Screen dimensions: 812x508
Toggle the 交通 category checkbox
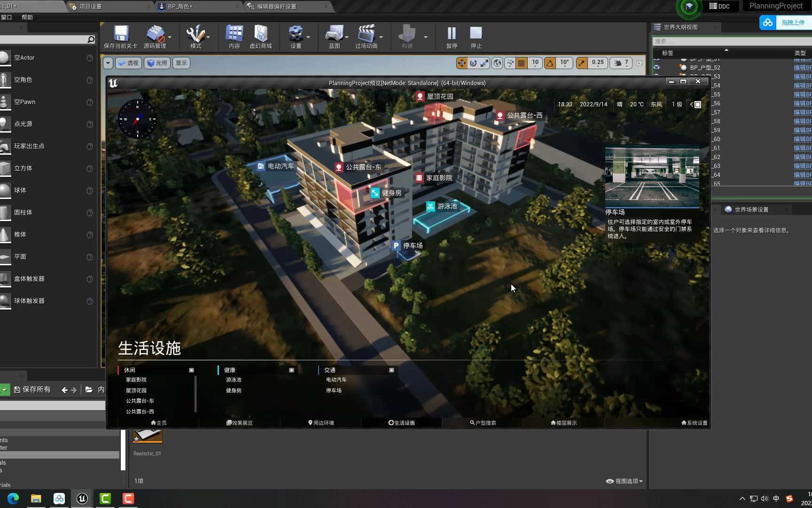[391, 370]
